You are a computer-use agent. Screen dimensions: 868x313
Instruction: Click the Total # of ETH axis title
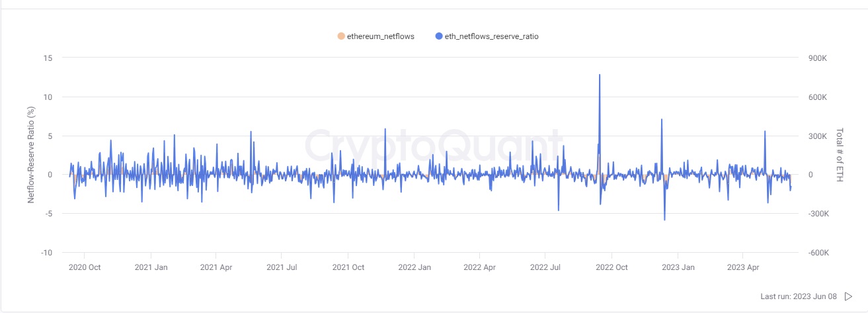(x=840, y=155)
